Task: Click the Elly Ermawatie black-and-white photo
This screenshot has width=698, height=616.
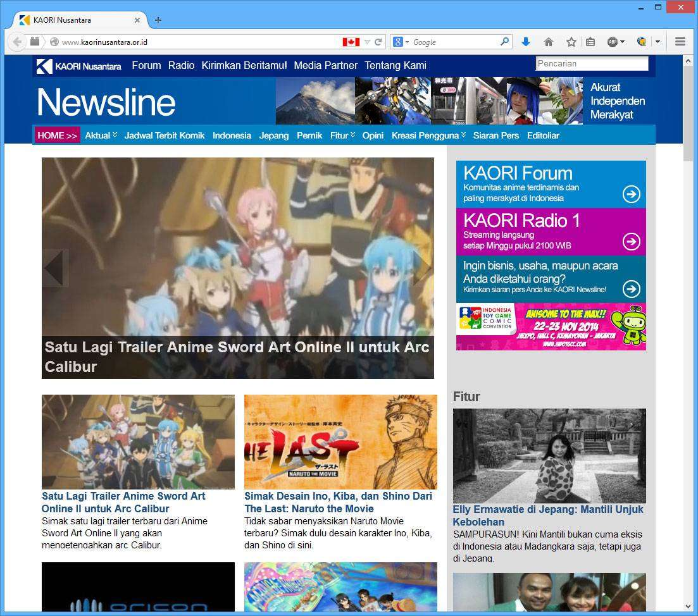Action: point(549,456)
